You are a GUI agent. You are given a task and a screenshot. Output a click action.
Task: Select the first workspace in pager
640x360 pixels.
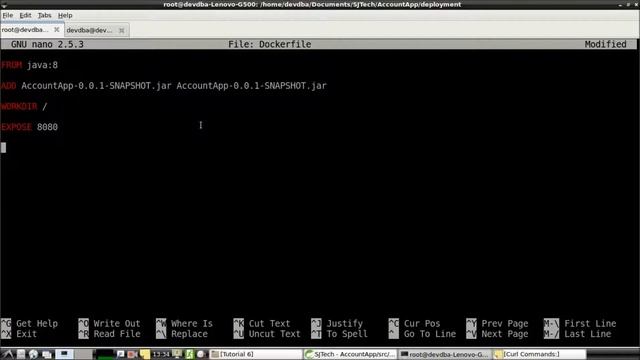point(64,354)
